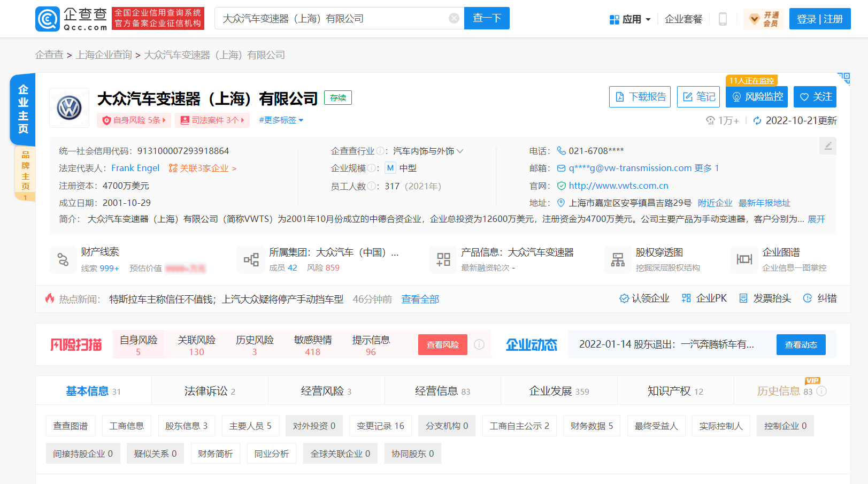Click 查看动态 button
This screenshot has width=868, height=484.
coord(801,345)
